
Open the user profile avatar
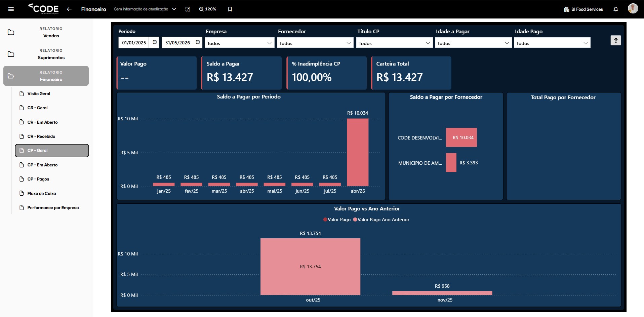[633, 9]
